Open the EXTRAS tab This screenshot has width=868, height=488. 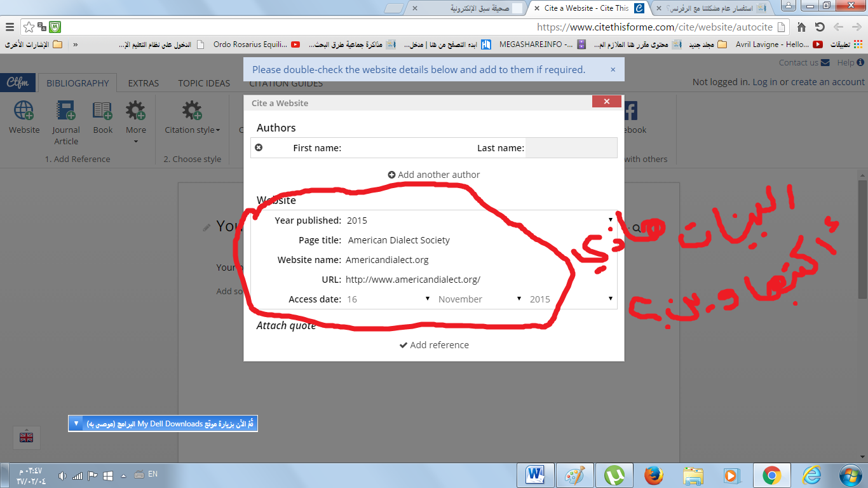144,83
